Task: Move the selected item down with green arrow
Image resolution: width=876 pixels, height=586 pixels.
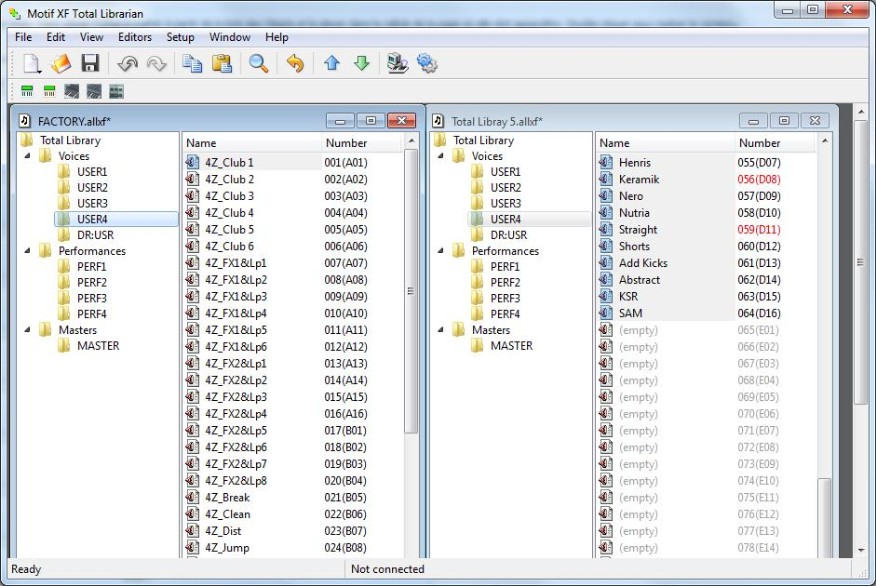Action: (x=361, y=64)
